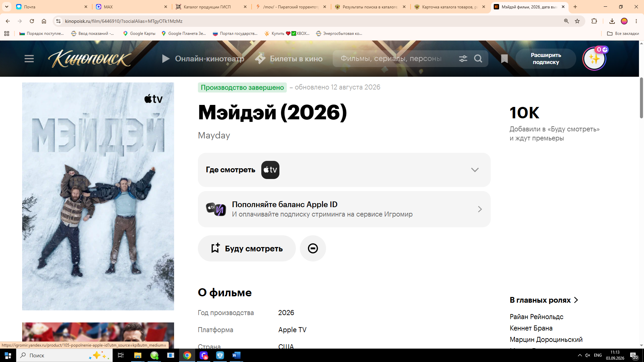The image size is (644, 362).
Task: Click the magnifier search icon
Action: [x=478, y=59]
